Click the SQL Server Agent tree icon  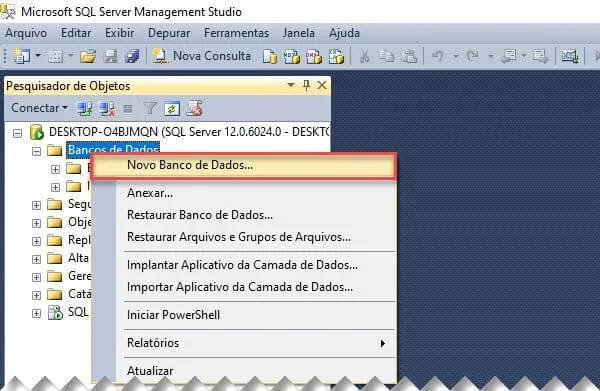pos(55,313)
